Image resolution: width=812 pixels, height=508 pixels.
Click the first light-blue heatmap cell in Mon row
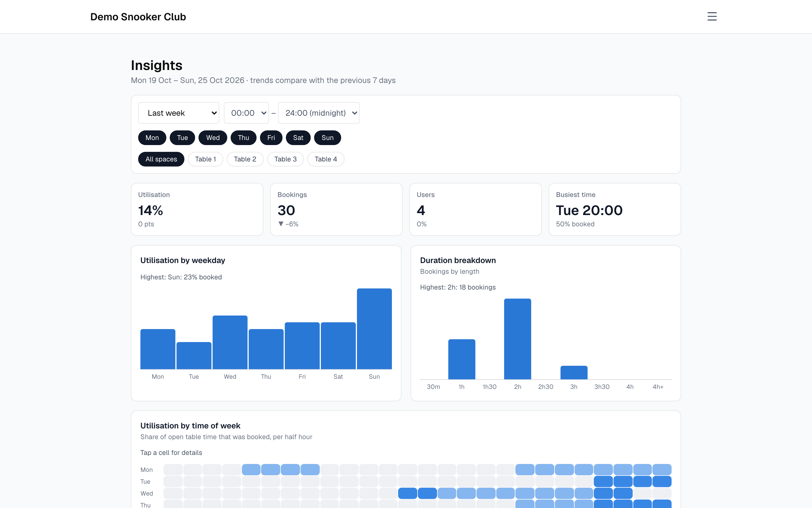251,469
